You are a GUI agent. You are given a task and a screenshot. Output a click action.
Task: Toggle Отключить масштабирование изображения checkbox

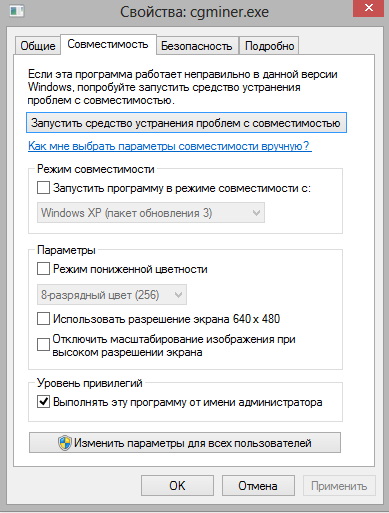43,345
